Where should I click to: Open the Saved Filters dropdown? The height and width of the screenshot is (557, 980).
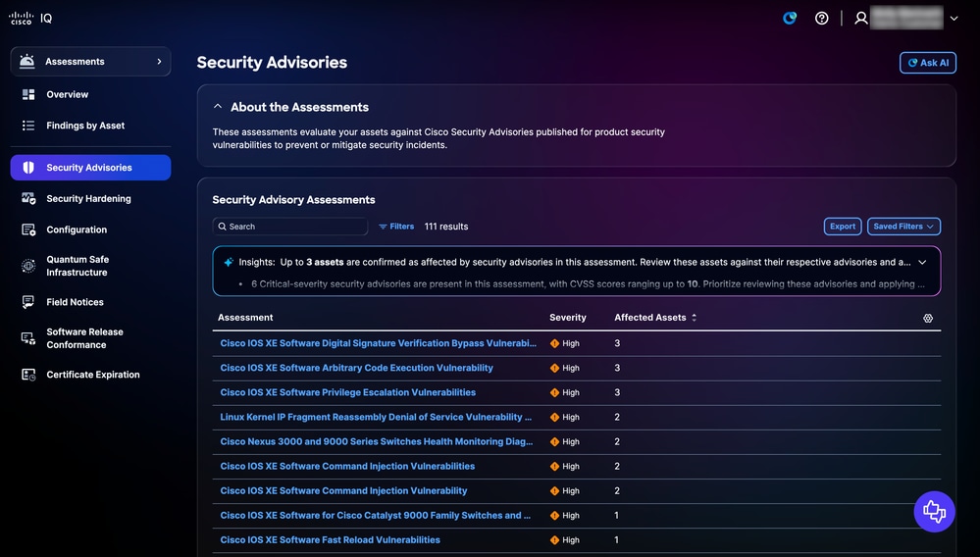point(903,227)
